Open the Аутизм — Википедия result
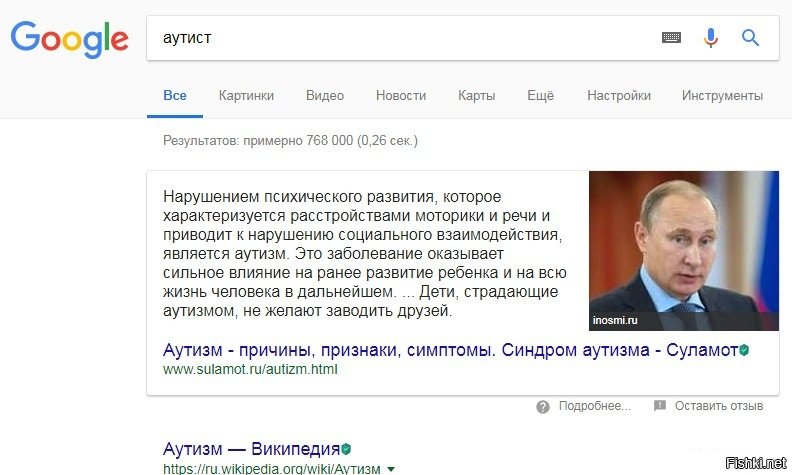The image size is (792, 475). coord(251,449)
